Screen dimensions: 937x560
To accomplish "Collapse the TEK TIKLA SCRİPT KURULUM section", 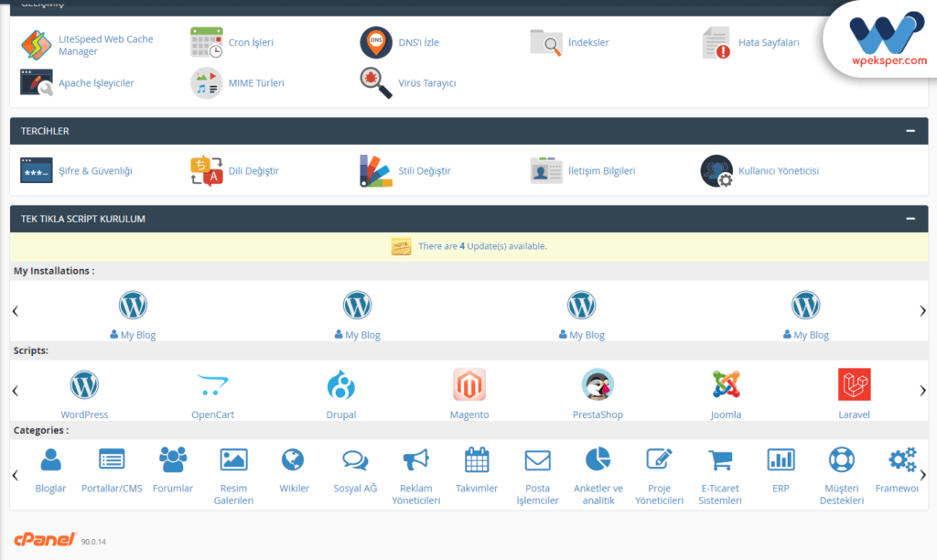I will point(910,219).
